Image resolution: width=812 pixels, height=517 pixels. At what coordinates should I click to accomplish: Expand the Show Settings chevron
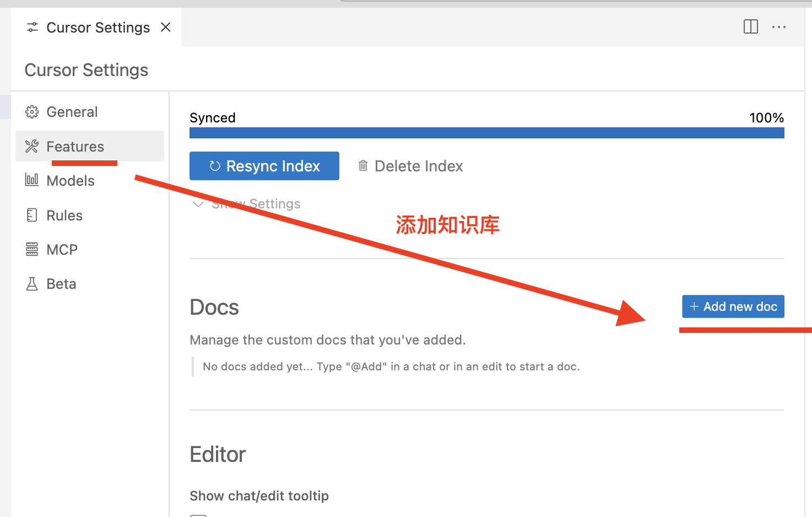click(x=198, y=204)
